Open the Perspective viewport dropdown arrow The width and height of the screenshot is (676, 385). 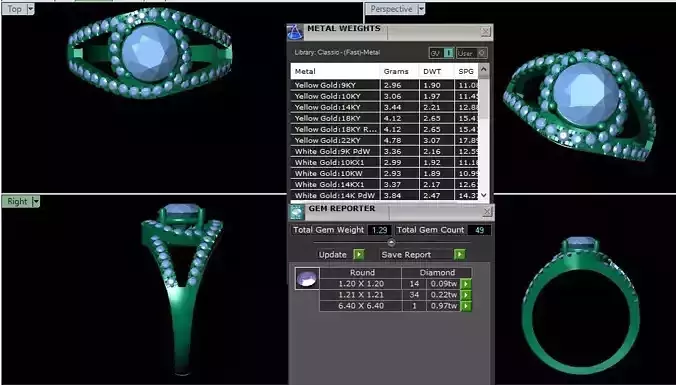click(x=421, y=9)
